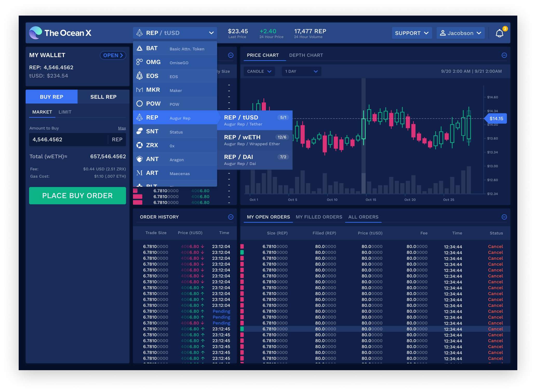Pick the ZRX token icon
The width and height of the screenshot is (536, 392).
pyautogui.click(x=139, y=145)
